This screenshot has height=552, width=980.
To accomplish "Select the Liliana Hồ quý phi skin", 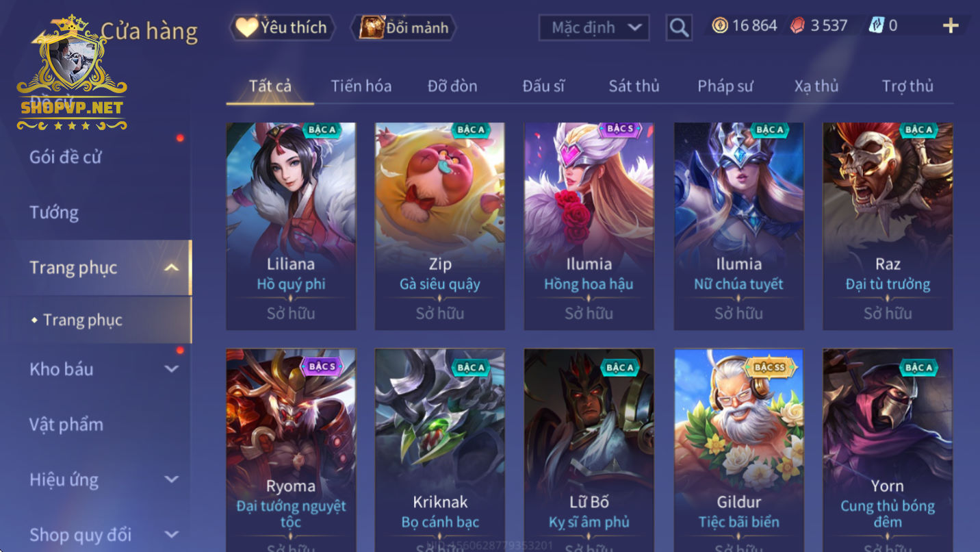I will coord(291,226).
